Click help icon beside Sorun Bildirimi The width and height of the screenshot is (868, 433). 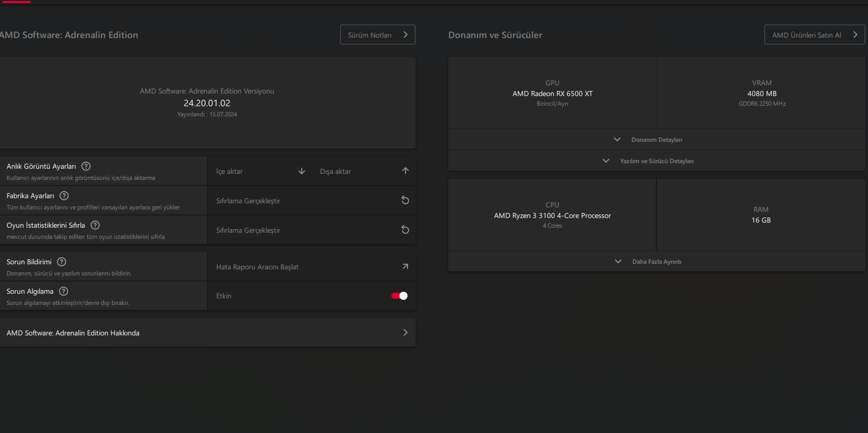pos(62,262)
